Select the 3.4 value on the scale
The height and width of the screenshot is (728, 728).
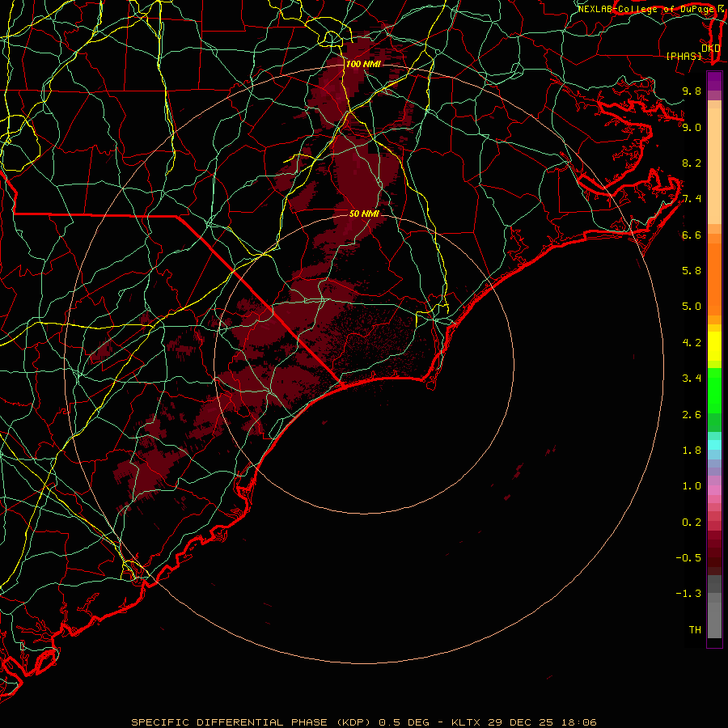[x=692, y=379]
